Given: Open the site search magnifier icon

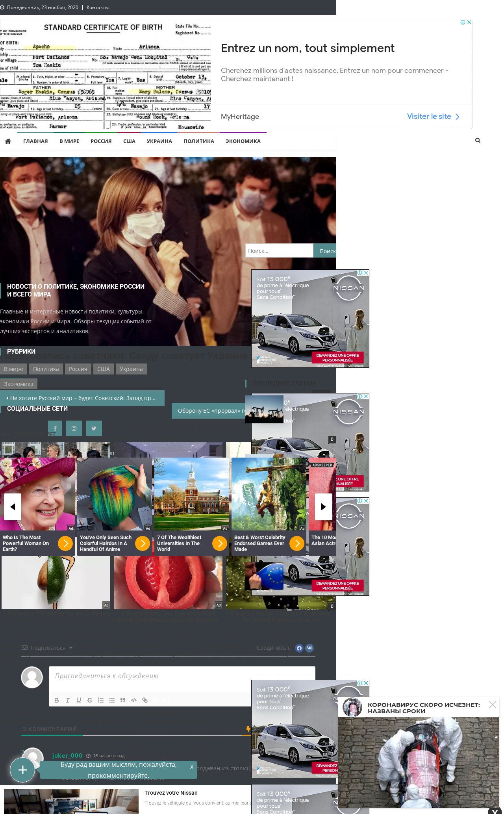Looking at the screenshot, I should coord(478,141).
